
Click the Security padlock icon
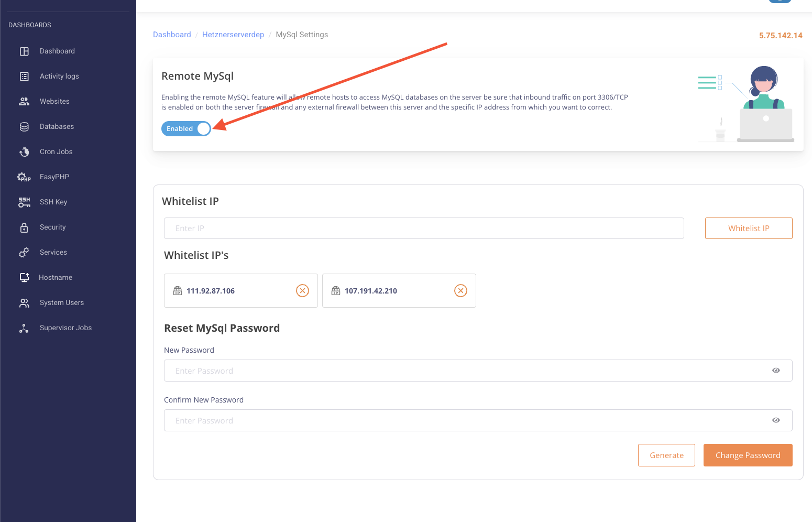pos(24,227)
